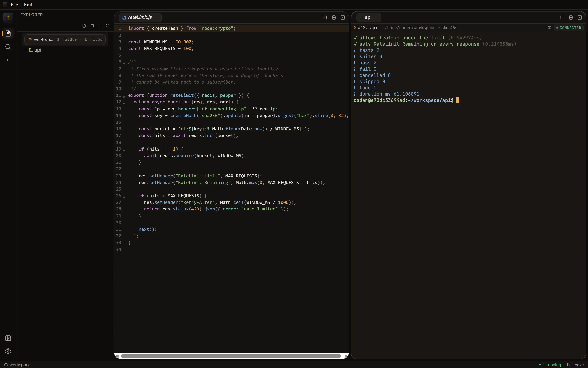Viewport: 588px width, 368px height.
Task: Click the EXPLORER panel heading
Action: (x=32, y=15)
